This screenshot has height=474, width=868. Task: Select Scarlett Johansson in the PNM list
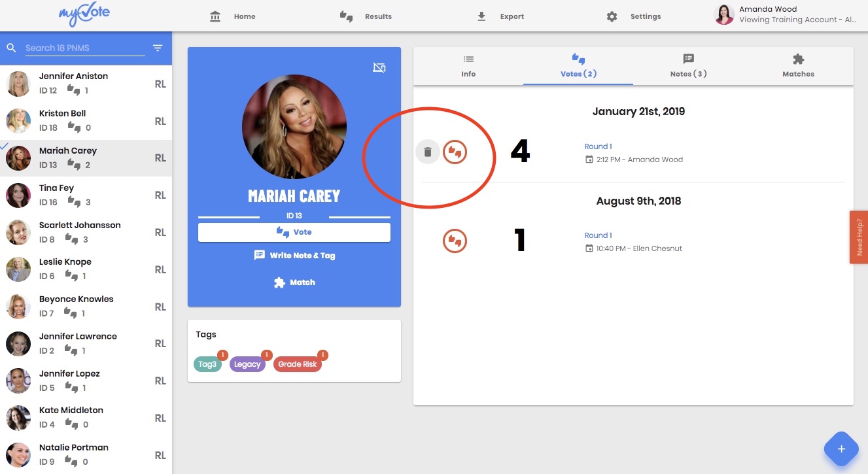[86, 232]
